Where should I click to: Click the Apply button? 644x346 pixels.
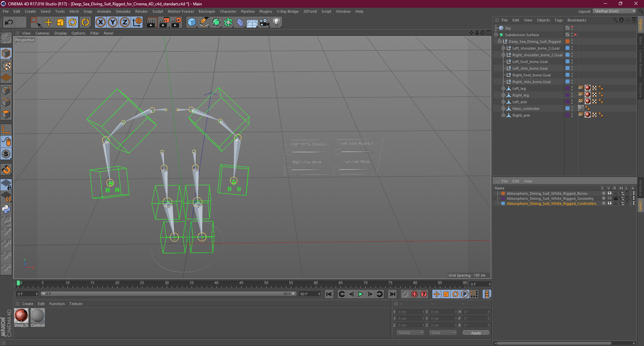click(x=476, y=333)
